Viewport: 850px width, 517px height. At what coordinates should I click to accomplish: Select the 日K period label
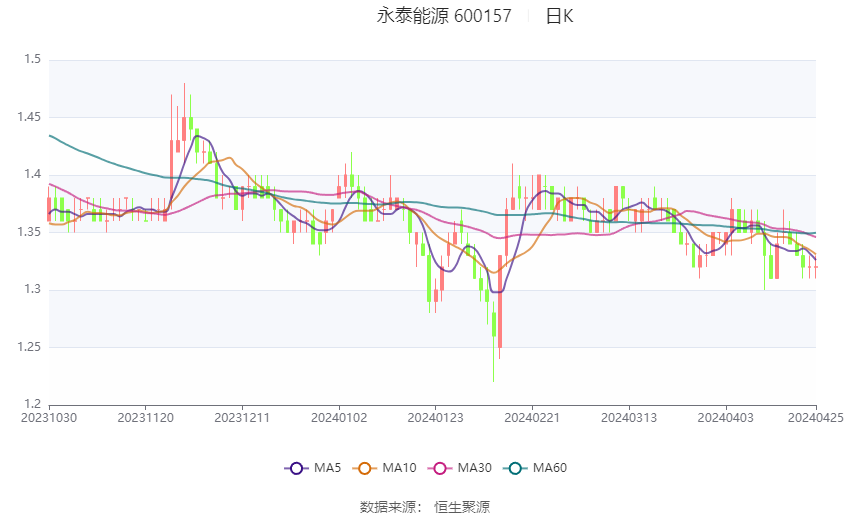click(x=559, y=16)
